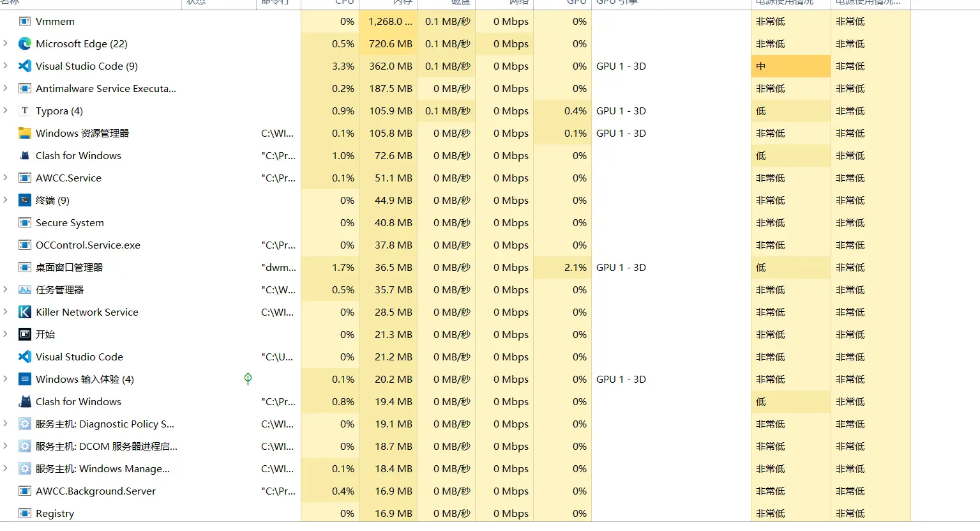Screen dimensions: 980x531
Task: Click the first Clash for Windows cat icon
Action: tap(25, 155)
